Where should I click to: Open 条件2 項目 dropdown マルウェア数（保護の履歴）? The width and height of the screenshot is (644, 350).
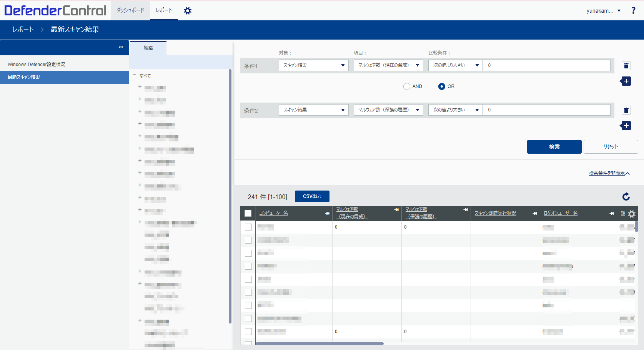pyautogui.click(x=388, y=110)
